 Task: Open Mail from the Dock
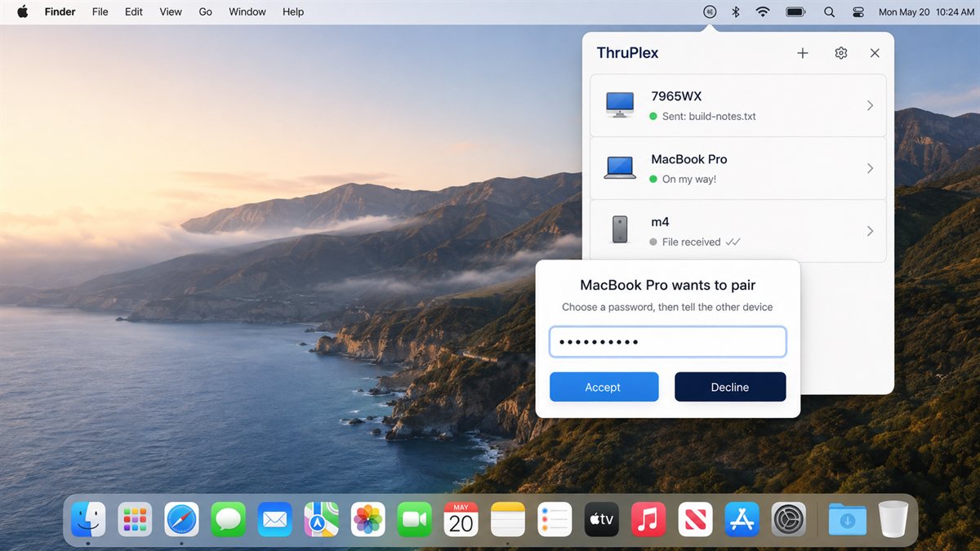tap(274, 519)
